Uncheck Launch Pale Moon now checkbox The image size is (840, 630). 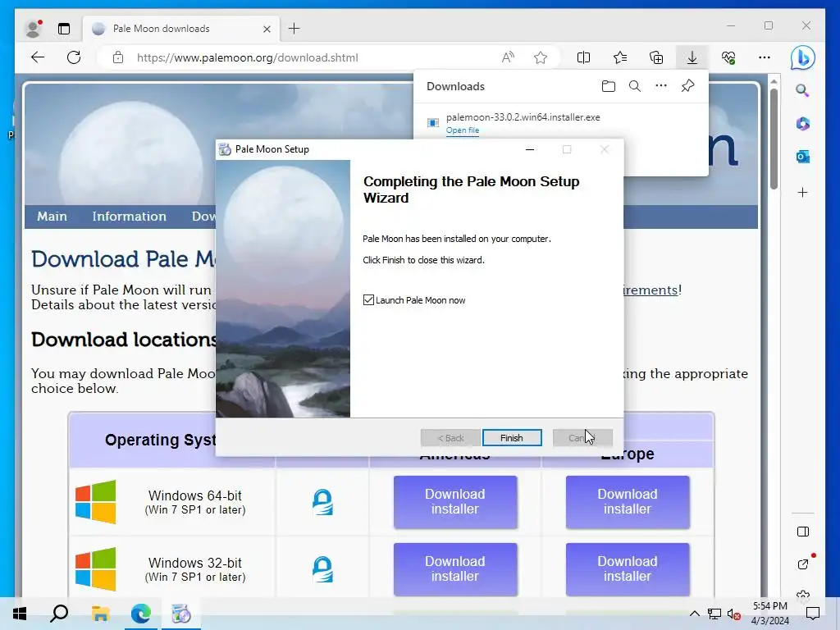[368, 300]
